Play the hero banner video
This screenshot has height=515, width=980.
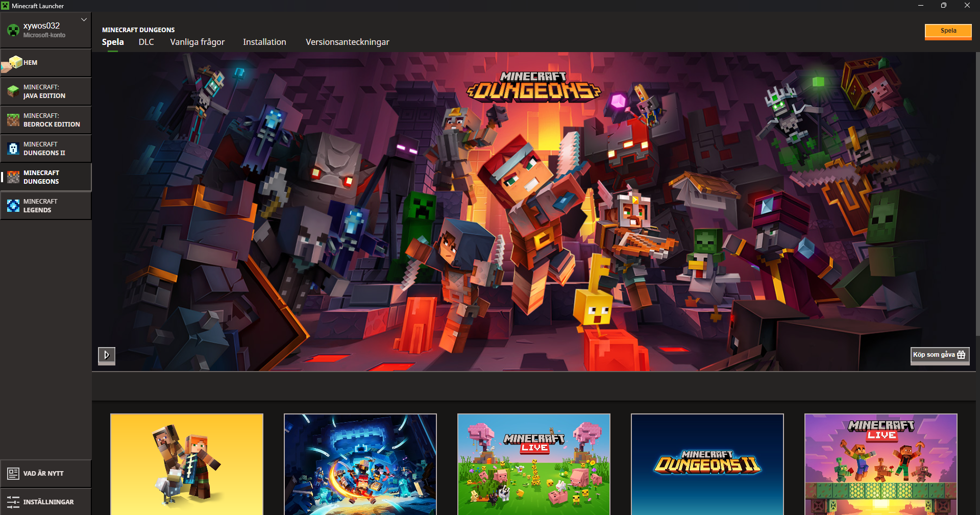107,355
